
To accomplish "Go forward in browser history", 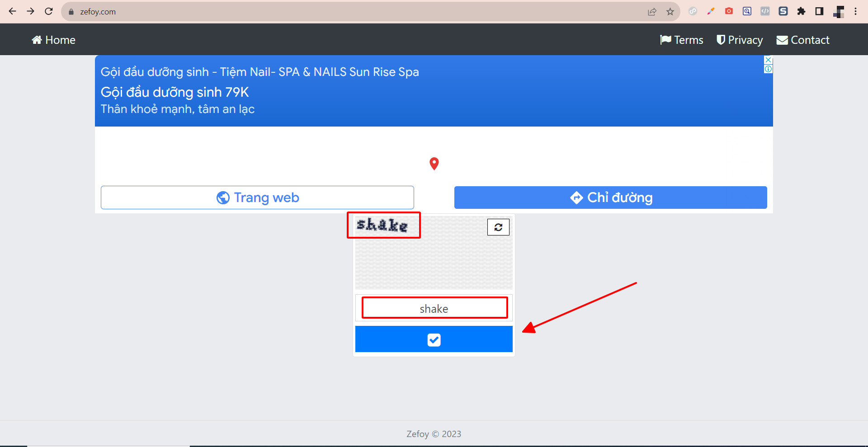I will pos(30,11).
